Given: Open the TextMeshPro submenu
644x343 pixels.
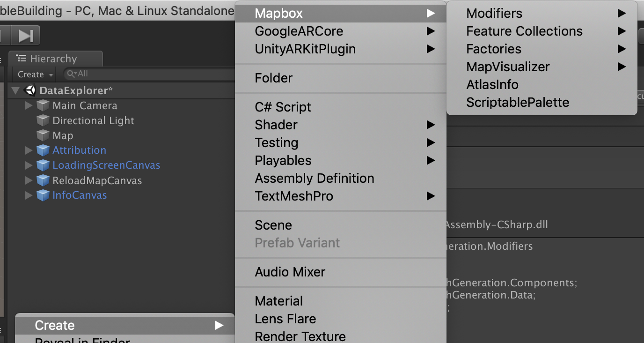Looking at the screenshot, I should pyautogui.click(x=293, y=196).
